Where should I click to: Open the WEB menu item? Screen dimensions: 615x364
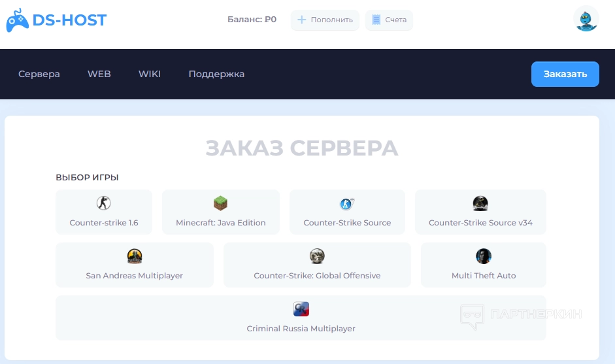point(99,74)
